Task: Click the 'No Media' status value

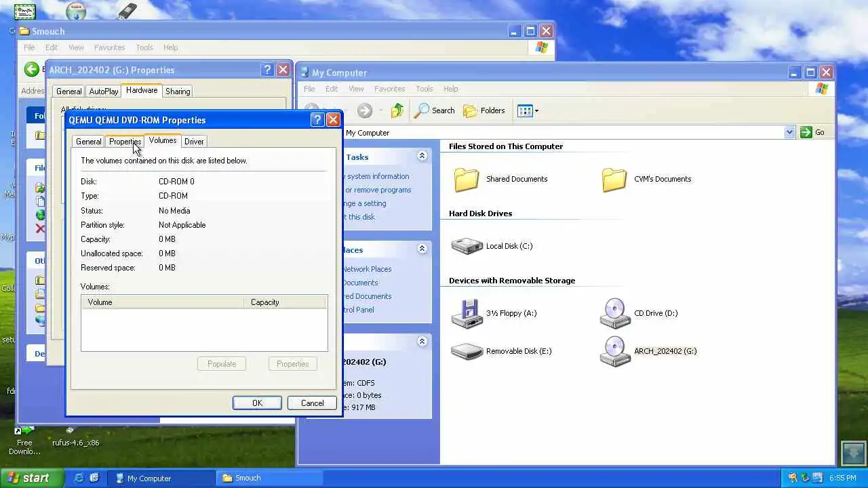Action: (174, 211)
